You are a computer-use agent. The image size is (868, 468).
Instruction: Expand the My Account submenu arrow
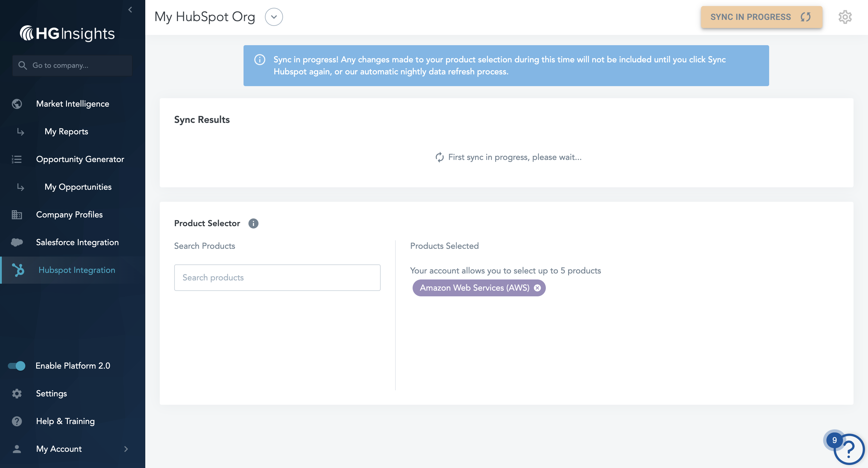(126, 449)
